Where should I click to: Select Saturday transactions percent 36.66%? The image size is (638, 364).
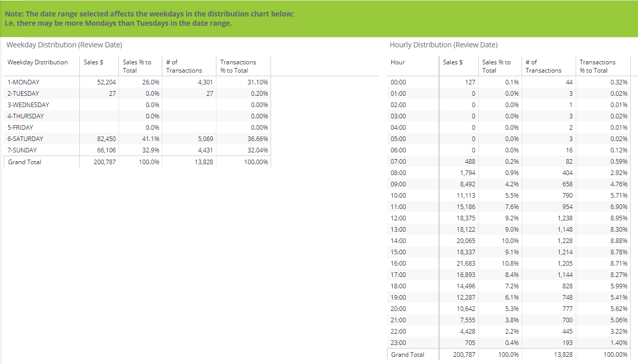257,139
